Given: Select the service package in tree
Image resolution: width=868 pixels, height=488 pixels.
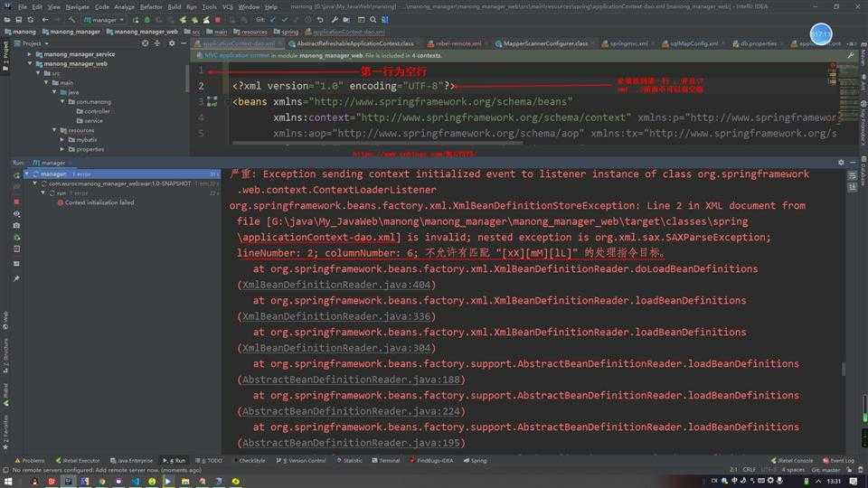Looking at the screenshot, I should 90,120.
